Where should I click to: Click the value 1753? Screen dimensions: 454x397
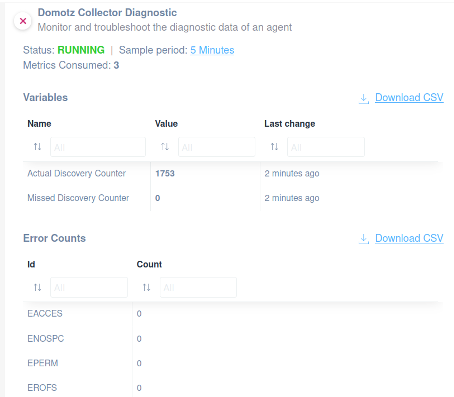tap(165, 173)
